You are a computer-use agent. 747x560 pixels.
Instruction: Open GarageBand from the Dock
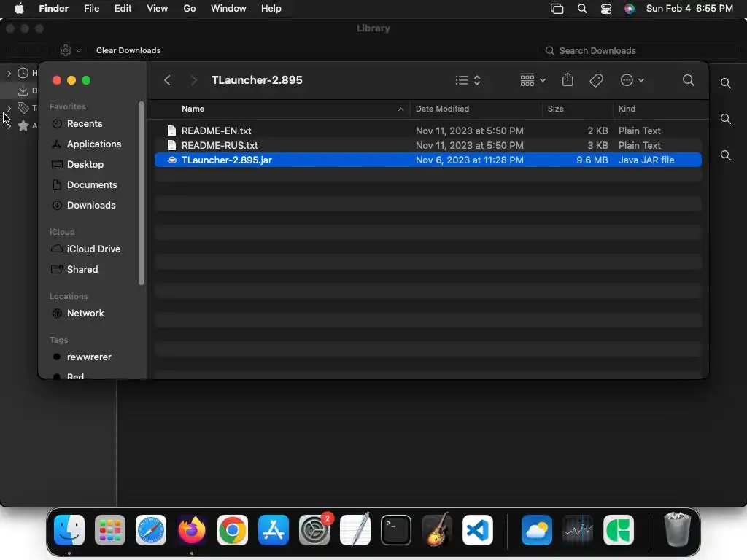[x=437, y=529]
